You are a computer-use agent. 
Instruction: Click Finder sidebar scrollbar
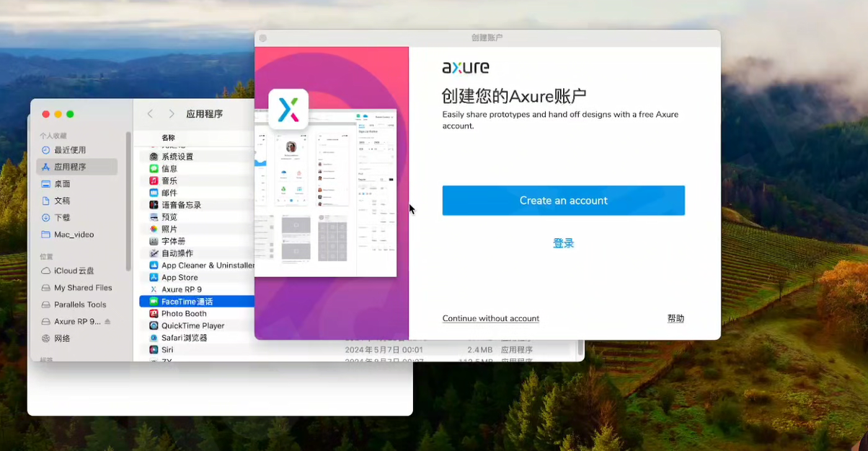[129, 200]
